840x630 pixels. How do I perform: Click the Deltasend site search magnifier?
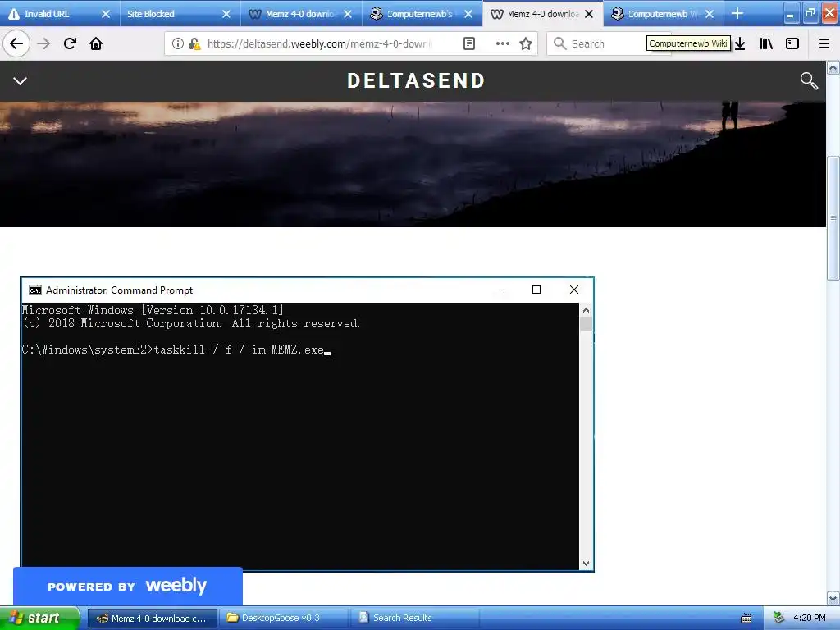click(809, 81)
